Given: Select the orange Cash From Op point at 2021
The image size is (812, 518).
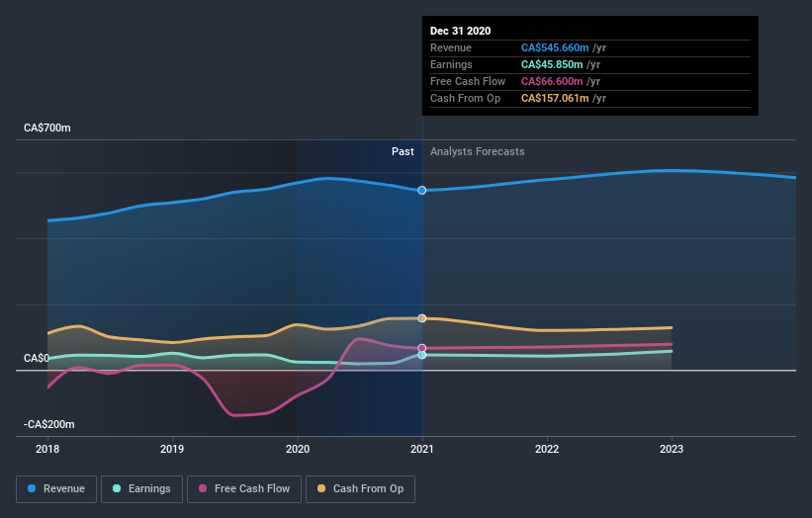Looking at the screenshot, I should tap(422, 318).
